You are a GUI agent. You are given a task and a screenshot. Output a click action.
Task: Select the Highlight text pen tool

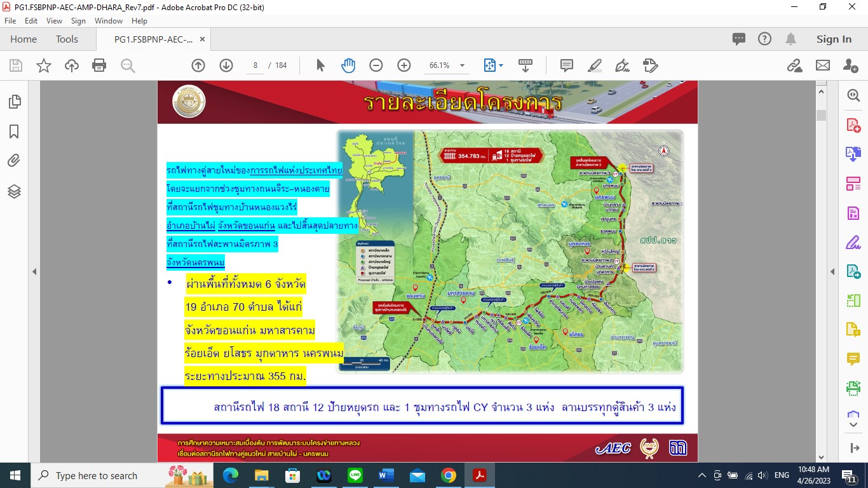[x=595, y=65]
